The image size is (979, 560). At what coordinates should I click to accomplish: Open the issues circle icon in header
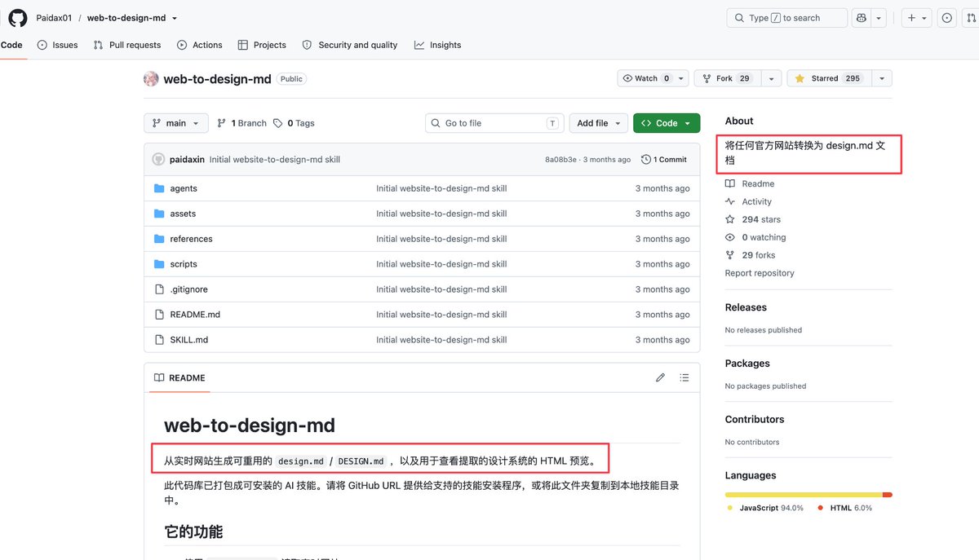[x=946, y=18]
